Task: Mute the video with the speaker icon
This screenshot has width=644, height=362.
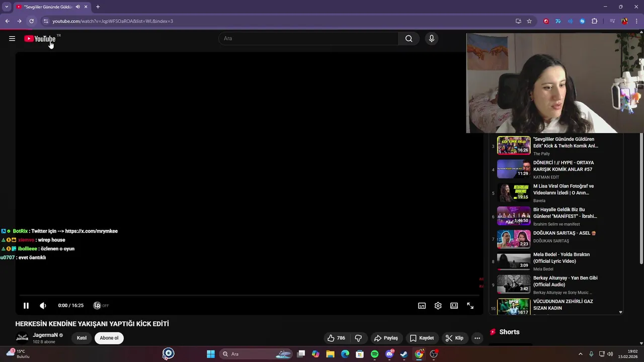Action: coord(43,305)
